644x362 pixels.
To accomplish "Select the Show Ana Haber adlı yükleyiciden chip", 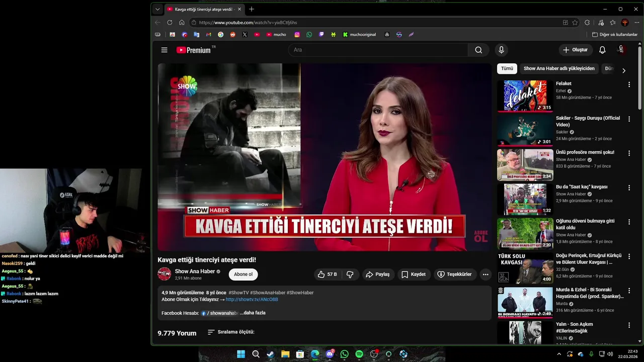I will (x=559, y=68).
